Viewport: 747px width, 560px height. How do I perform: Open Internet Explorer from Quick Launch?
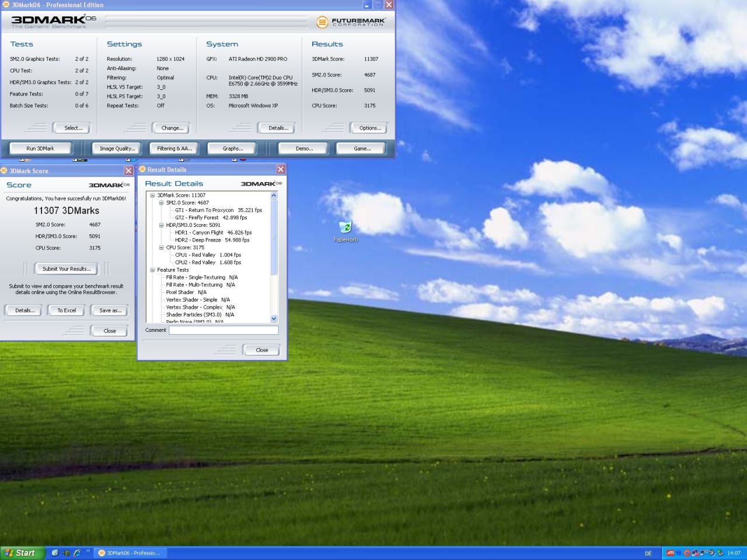76,553
